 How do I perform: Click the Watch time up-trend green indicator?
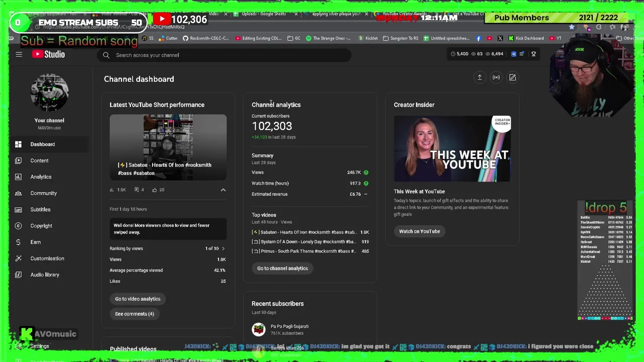(366, 184)
